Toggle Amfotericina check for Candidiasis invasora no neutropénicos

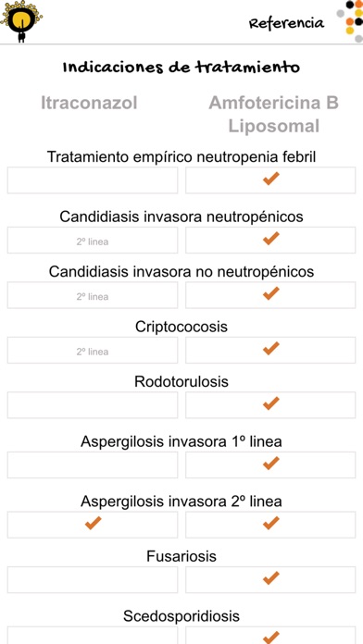(271, 293)
